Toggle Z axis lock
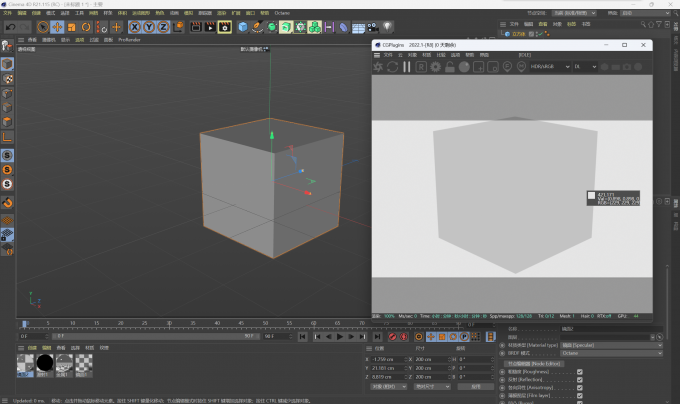680x404 pixels. (x=163, y=27)
